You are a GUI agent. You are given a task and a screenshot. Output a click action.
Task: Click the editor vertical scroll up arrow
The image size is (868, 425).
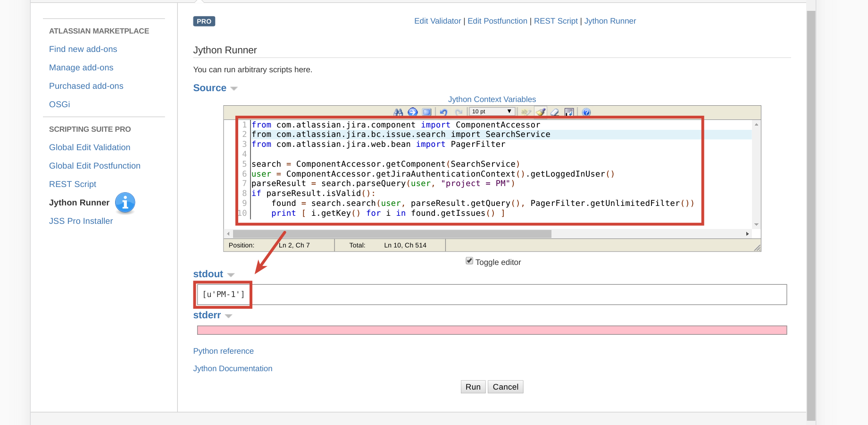tap(756, 125)
